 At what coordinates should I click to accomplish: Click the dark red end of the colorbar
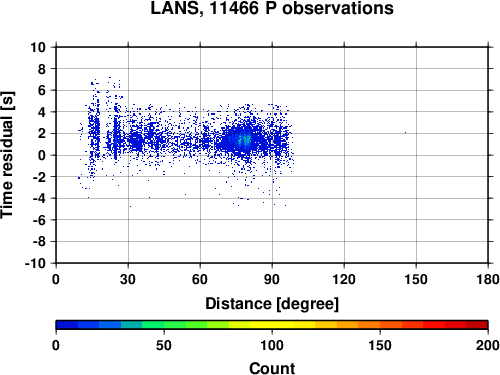[x=477, y=325]
